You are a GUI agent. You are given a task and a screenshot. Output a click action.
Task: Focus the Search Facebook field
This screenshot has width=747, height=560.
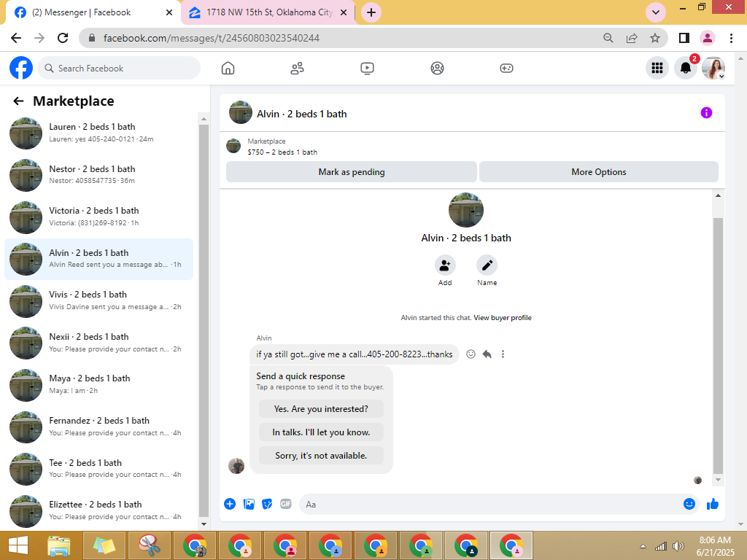119,68
